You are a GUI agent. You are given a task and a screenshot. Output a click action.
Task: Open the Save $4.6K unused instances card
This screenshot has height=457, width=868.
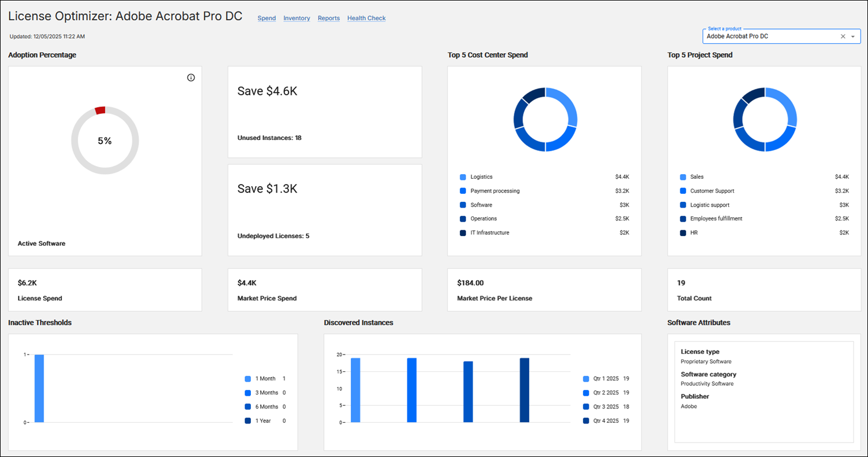(x=325, y=112)
